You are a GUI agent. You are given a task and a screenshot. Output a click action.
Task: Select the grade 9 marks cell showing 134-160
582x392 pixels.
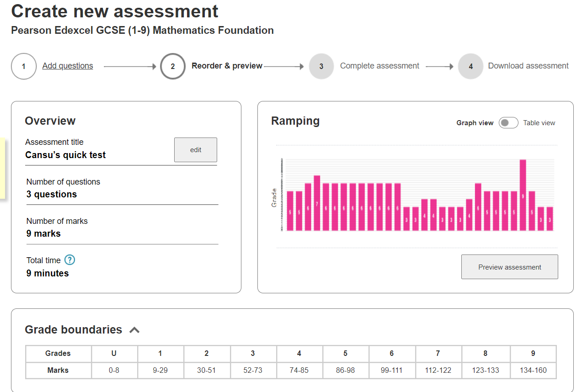click(533, 371)
